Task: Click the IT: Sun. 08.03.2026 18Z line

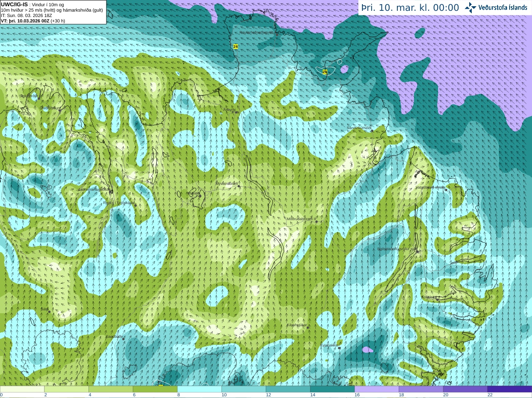Action: [27, 15]
